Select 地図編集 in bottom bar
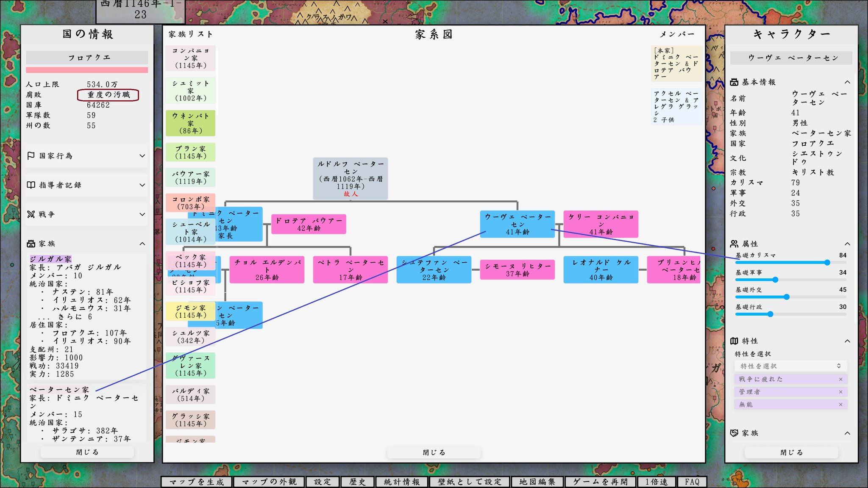868x488 pixels. coord(537,482)
